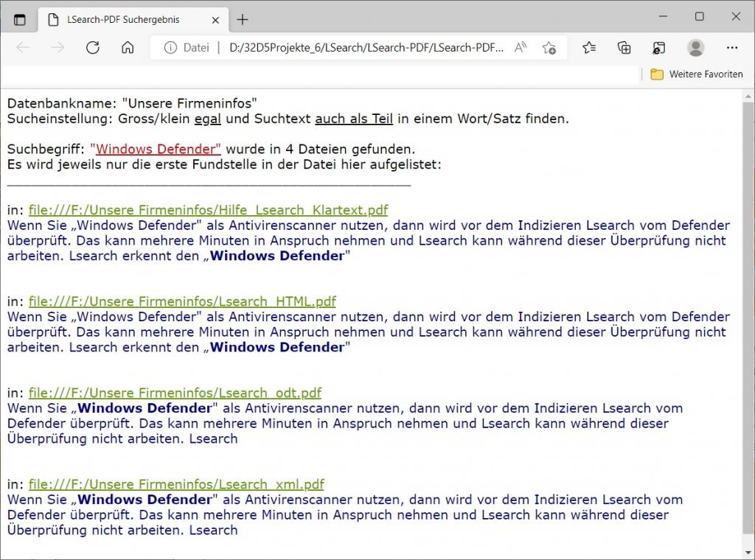Image resolution: width=755 pixels, height=560 pixels.
Task: Select the LSearch-PDF Suchergebnis tab
Action: [122, 20]
